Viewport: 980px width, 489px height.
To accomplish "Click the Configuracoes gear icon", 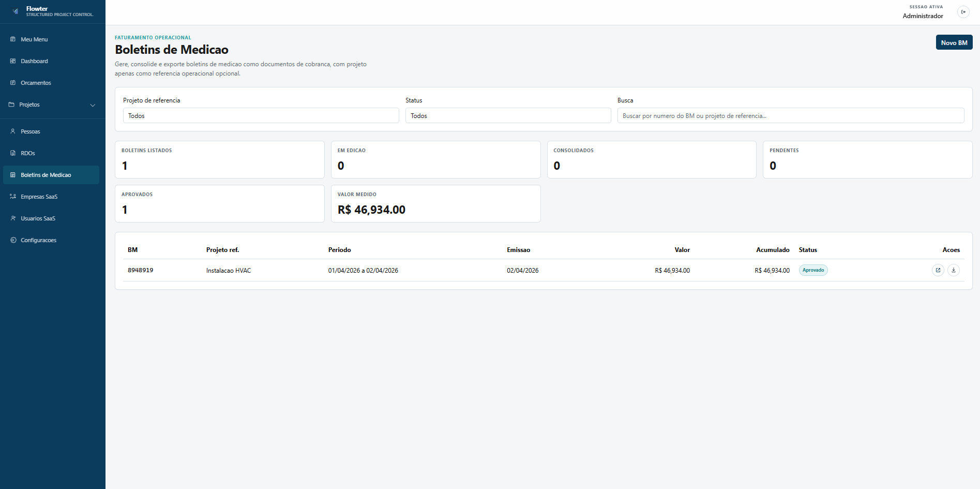I will pos(13,240).
